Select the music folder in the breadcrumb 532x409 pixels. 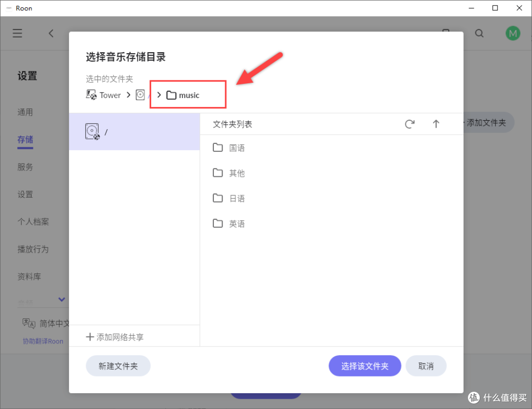coord(190,95)
